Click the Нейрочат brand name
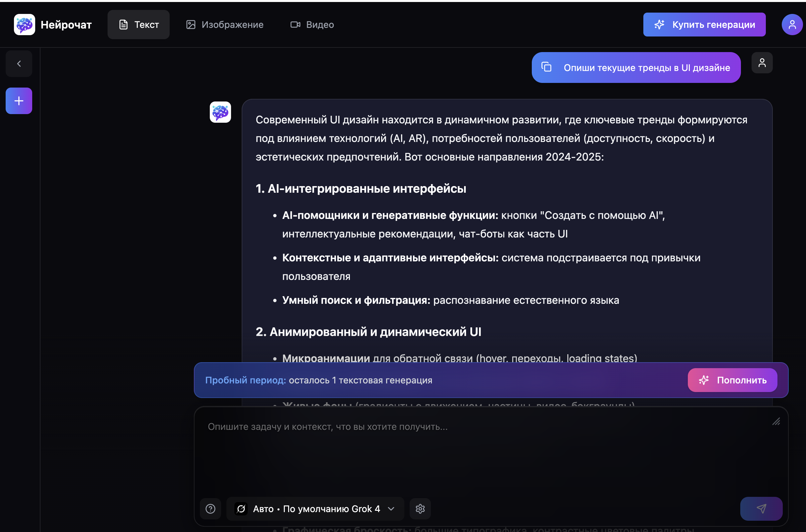This screenshot has width=806, height=532. 66,25
